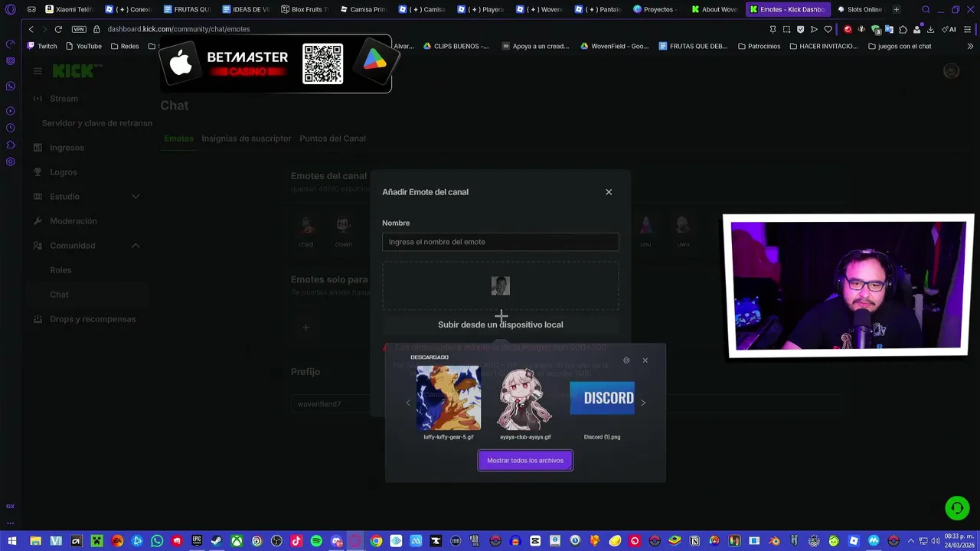Expand the bookmarks bar overflow chevron
The image size is (980, 551).
point(971,46)
